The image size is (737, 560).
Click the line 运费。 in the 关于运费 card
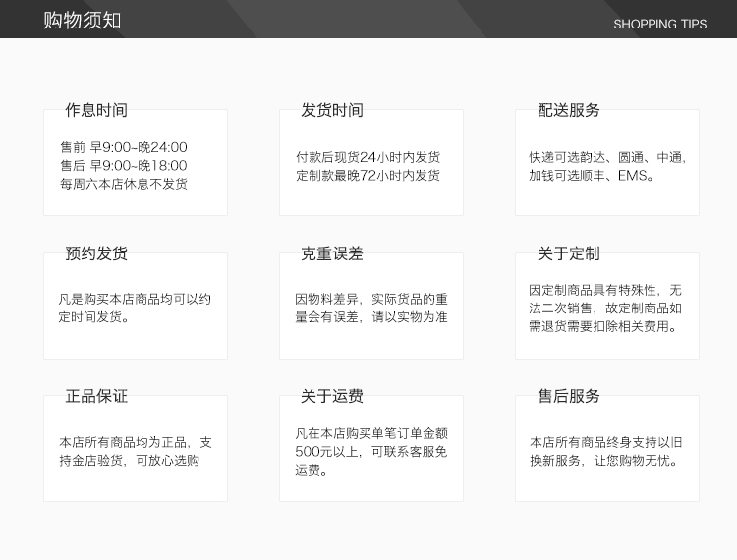(312, 470)
